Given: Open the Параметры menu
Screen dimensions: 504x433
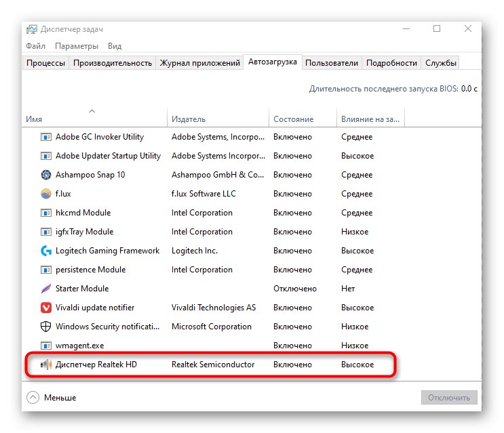Looking at the screenshot, I should point(77,46).
